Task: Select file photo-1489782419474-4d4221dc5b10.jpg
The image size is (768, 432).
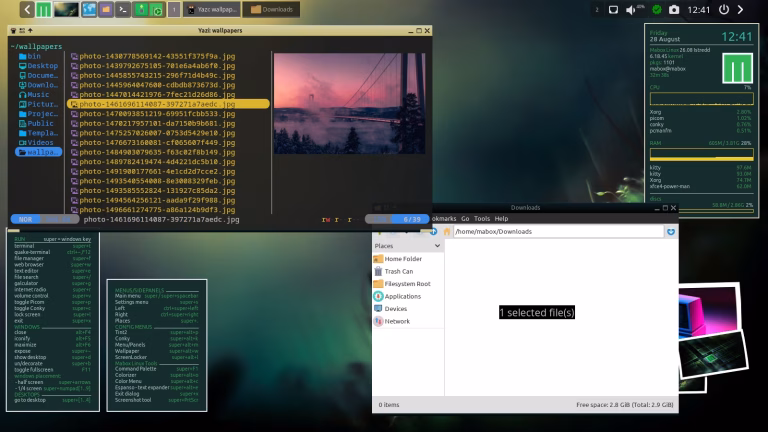Action: (153, 162)
